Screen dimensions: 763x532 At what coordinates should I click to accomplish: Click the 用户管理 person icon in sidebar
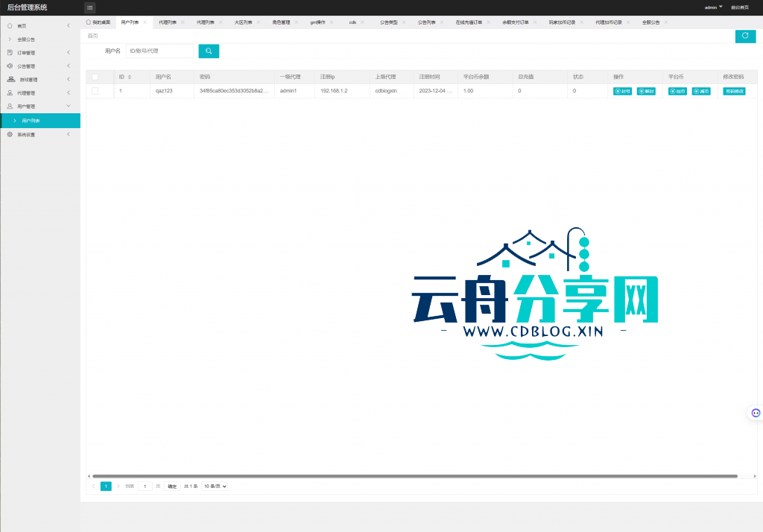pyautogui.click(x=10, y=106)
